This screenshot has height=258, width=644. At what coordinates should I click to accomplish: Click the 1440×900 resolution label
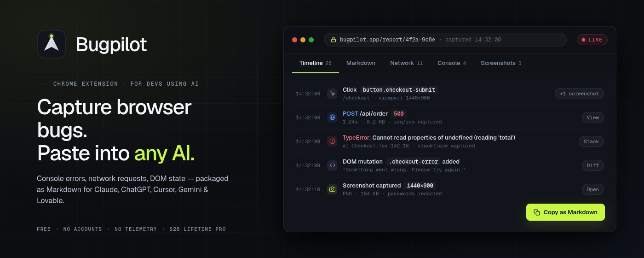click(x=420, y=186)
